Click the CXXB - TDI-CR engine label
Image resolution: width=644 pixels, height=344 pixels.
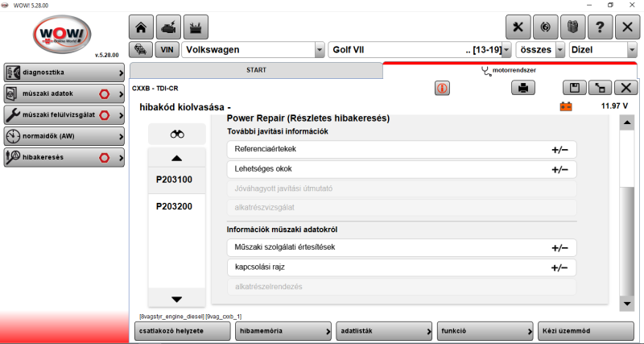(155, 89)
